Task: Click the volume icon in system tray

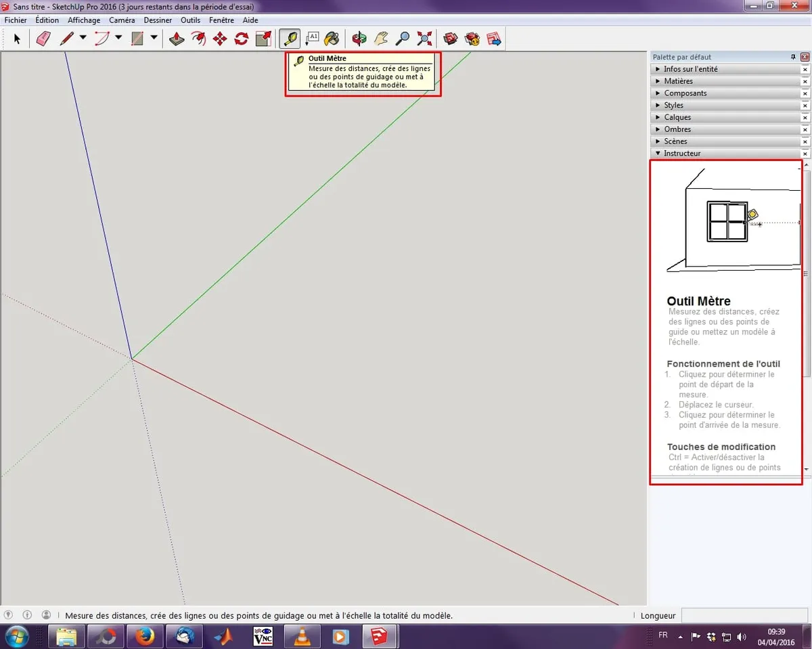Action: (741, 637)
